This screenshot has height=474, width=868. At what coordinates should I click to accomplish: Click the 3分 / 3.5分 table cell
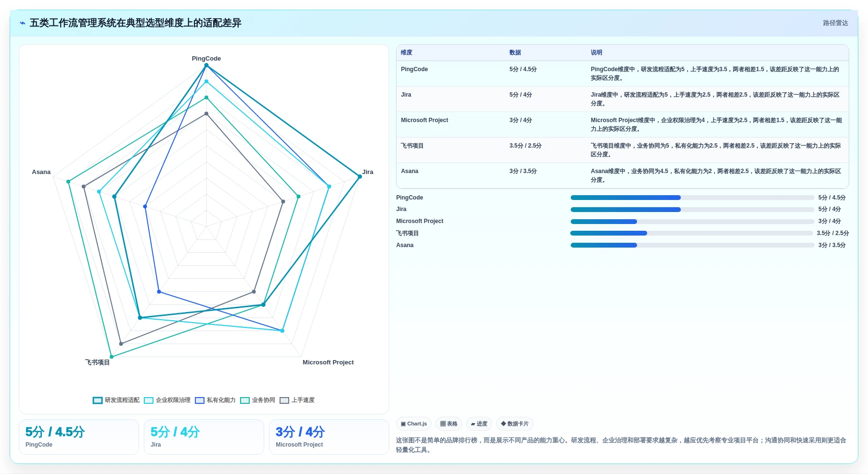pyautogui.click(x=523, y=171)
